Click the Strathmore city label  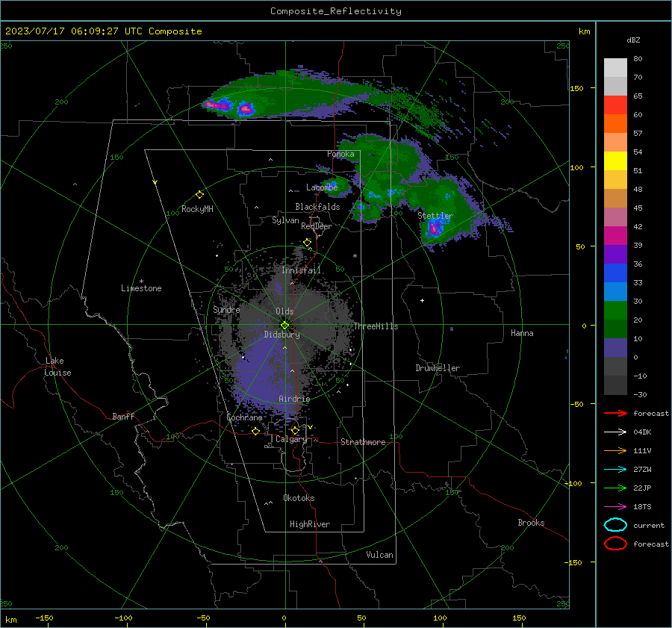click(363, 442)
